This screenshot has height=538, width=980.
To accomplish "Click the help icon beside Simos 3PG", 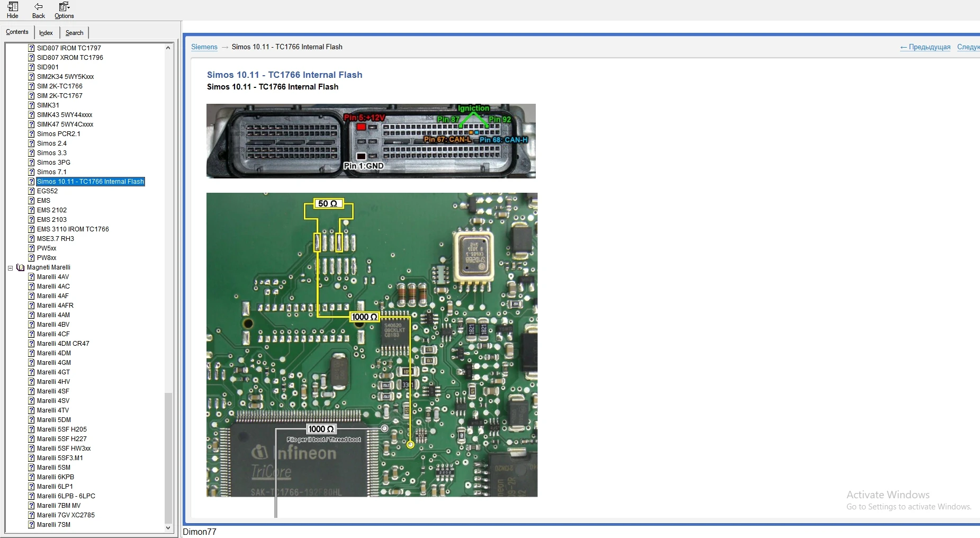I will (31, 163).
